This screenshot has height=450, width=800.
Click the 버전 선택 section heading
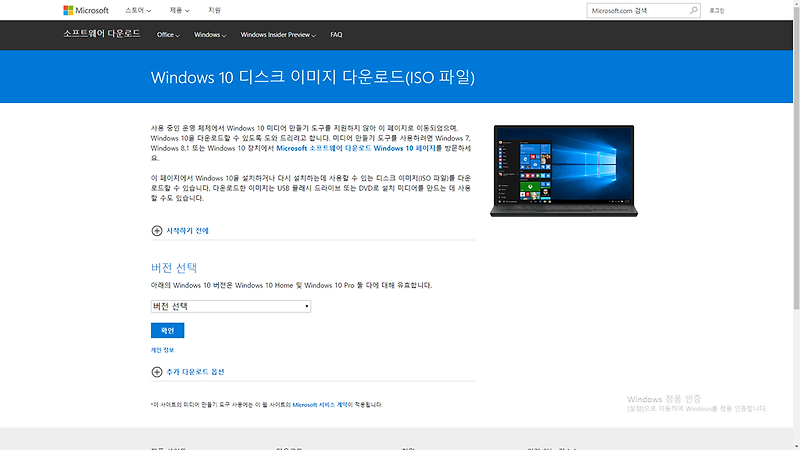[x=174, y=267]
